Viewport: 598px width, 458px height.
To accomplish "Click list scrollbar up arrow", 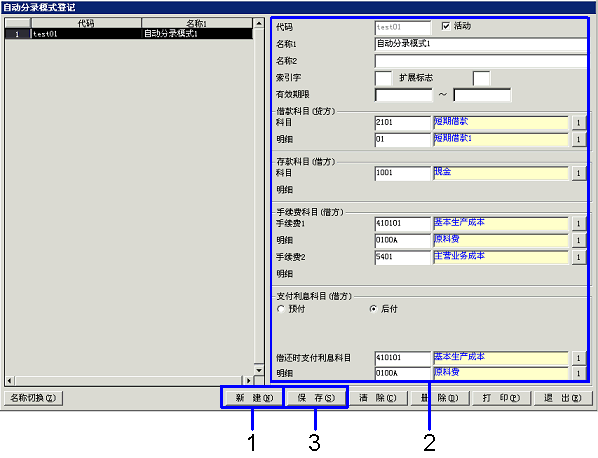I will pyautogui.click(x=259, y=23).
